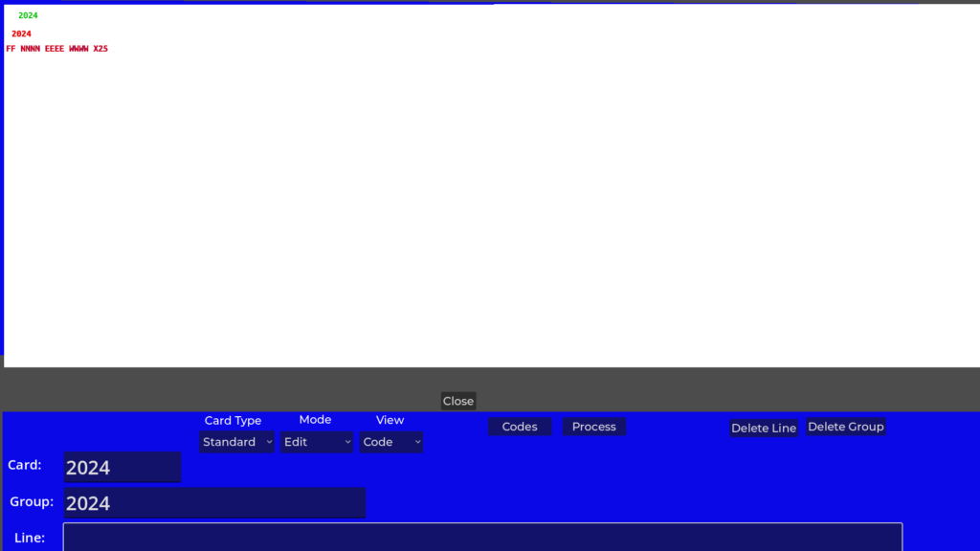Click the "Mode" label text
This screenshot has height=551, width=980.
[x=315, y=420]
